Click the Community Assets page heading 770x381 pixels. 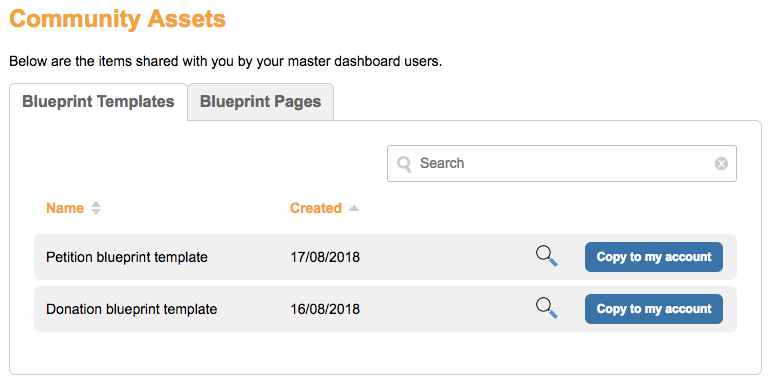click(x=117, y=19)
